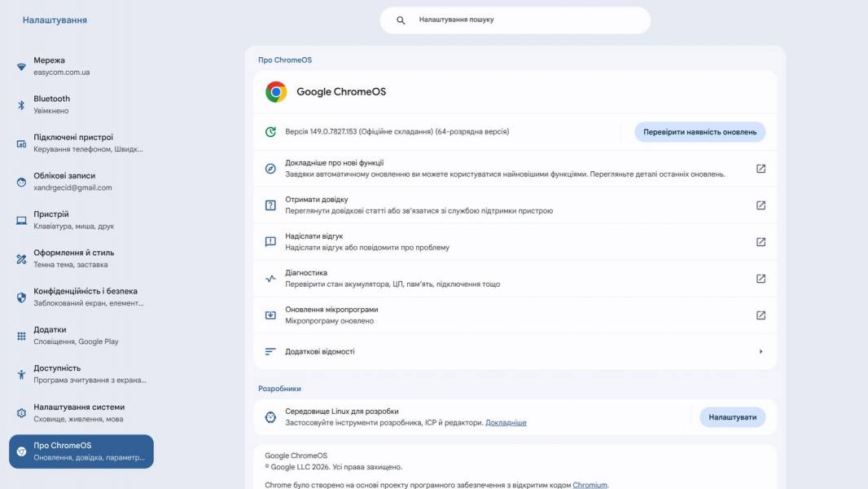Click the Налаштувати Linux button
Screen dimensions: 868x489
coord(732,417)
